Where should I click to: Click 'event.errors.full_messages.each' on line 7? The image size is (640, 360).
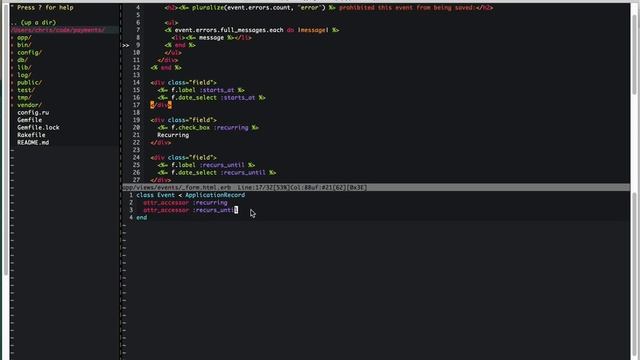click(x=229, y=30)
